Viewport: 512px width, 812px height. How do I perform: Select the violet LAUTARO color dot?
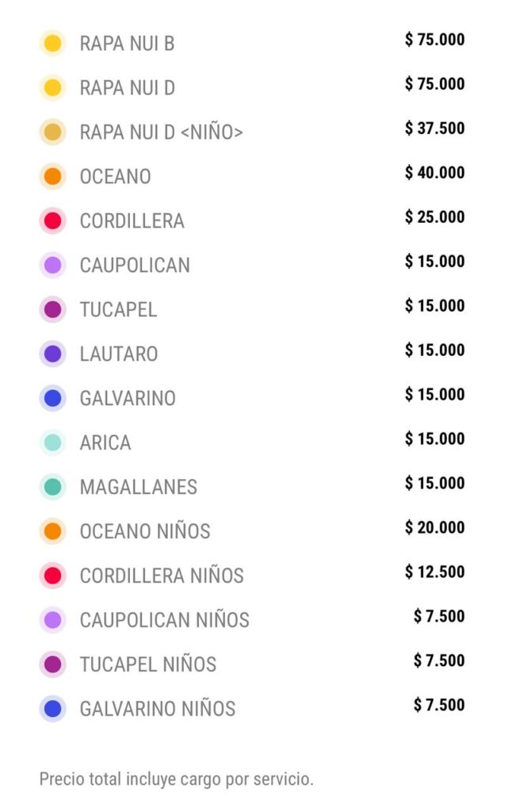click(x=52, y=354)
